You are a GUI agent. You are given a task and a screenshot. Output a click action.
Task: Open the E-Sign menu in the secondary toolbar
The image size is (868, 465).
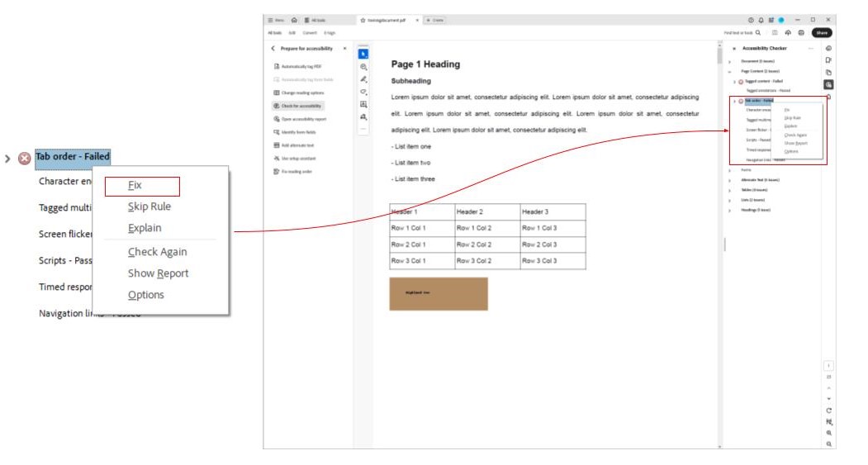click(x=330, y=33)
